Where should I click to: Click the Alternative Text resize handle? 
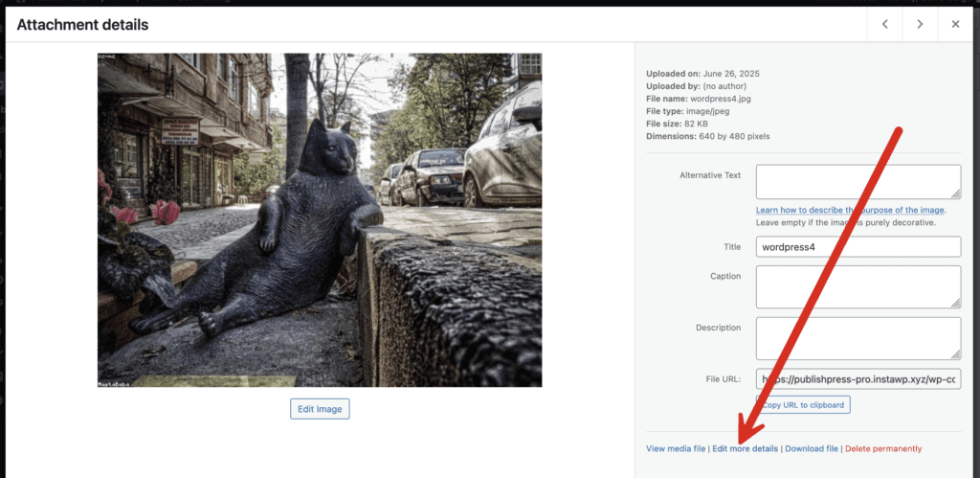tap(956, 194)
